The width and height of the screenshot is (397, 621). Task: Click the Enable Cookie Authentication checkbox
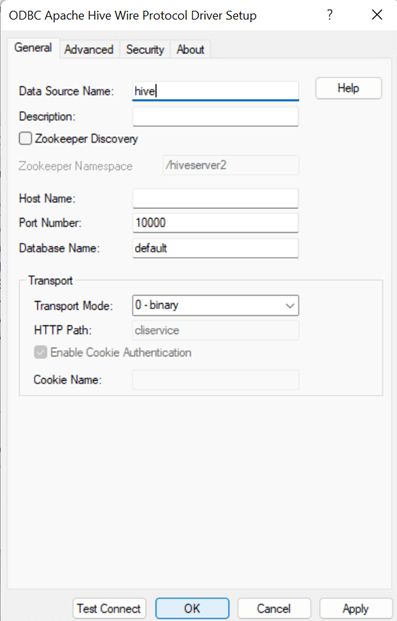pos(40,352)
